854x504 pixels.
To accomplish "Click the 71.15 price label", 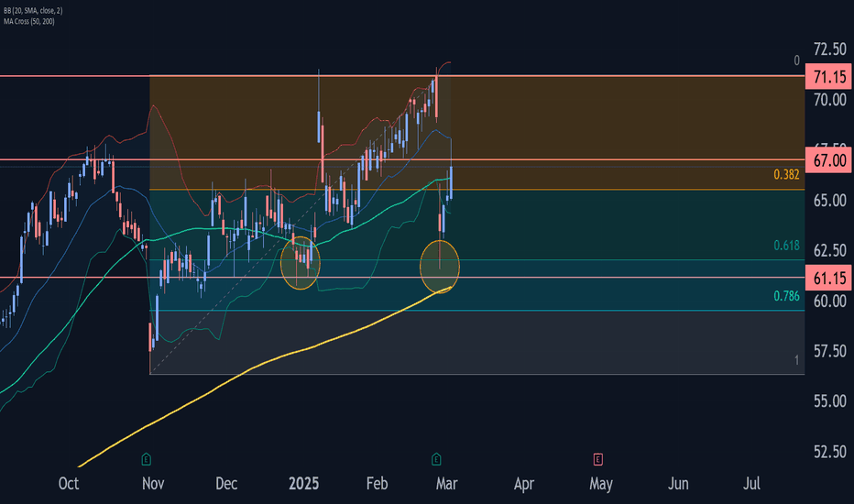I will tap(829, 77).
